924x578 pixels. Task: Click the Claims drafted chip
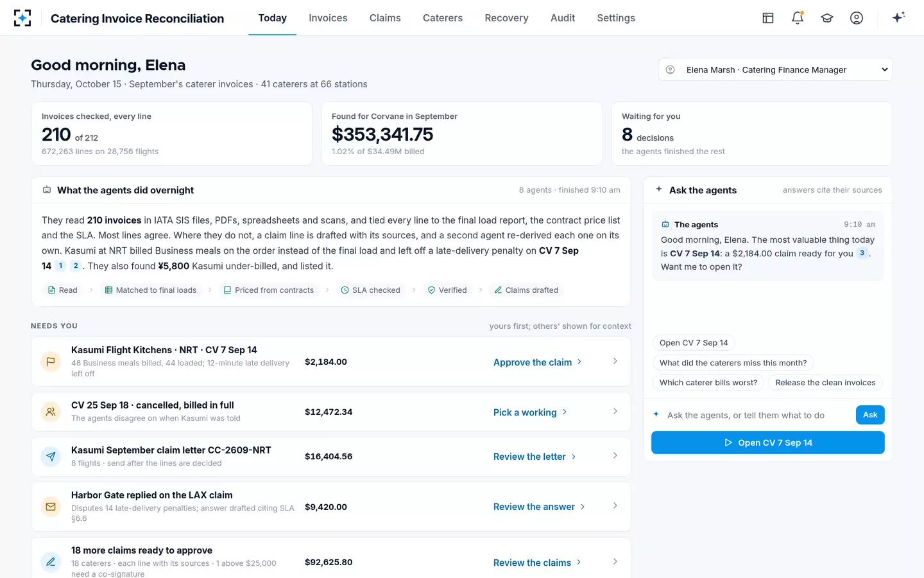tap(526, 290)
